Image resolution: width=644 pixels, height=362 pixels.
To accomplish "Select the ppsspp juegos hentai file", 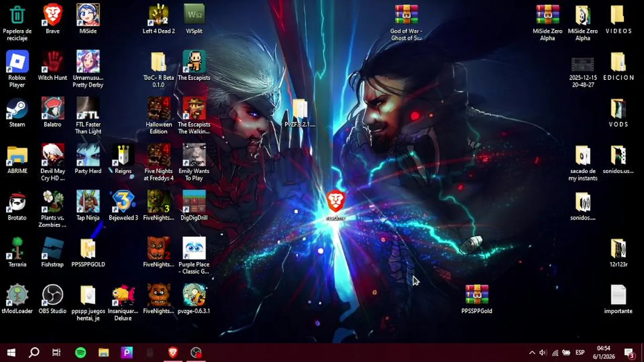I will click(x=88, y=303).
